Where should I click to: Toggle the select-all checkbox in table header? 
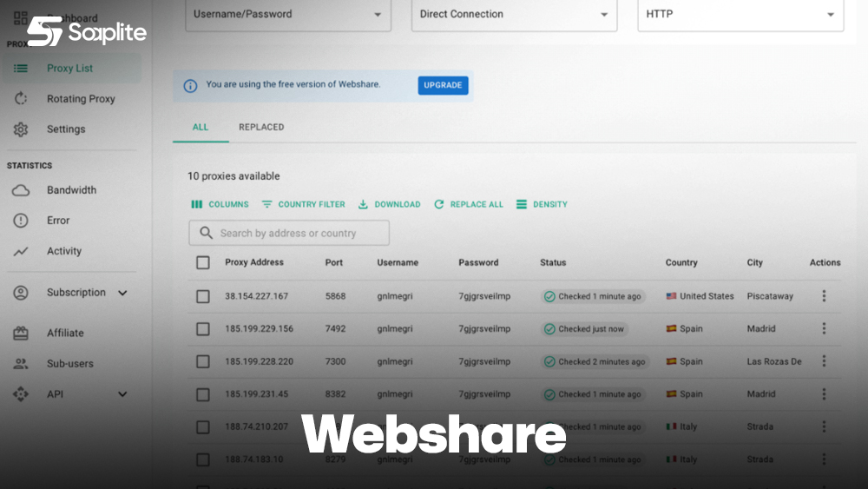pyautogui.click(x=203, y=262)
